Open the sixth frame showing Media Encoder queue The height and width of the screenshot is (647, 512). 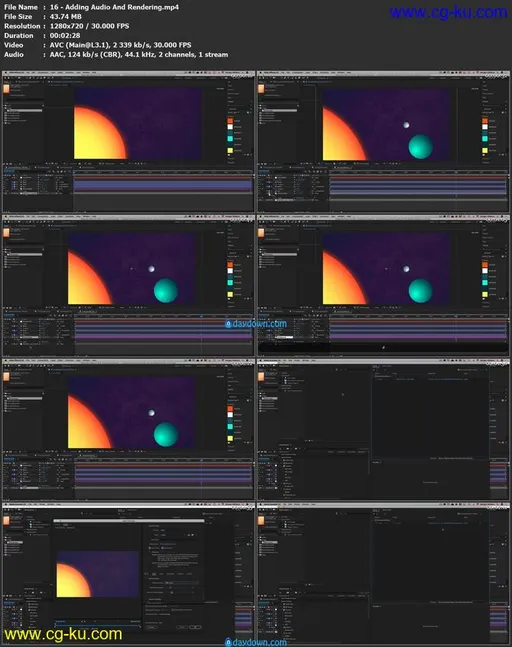click(383, 430)
